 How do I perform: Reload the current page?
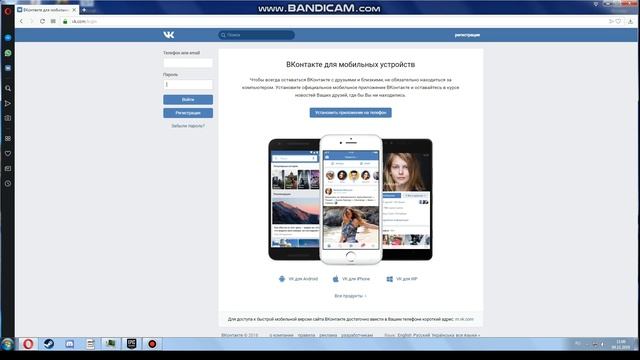tap(42, 21)
